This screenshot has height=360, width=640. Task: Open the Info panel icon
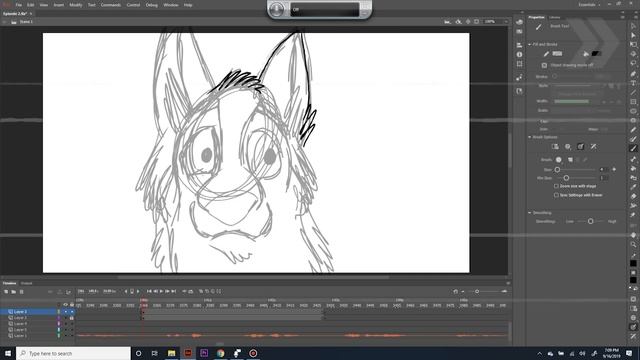(x=519, y=54)
